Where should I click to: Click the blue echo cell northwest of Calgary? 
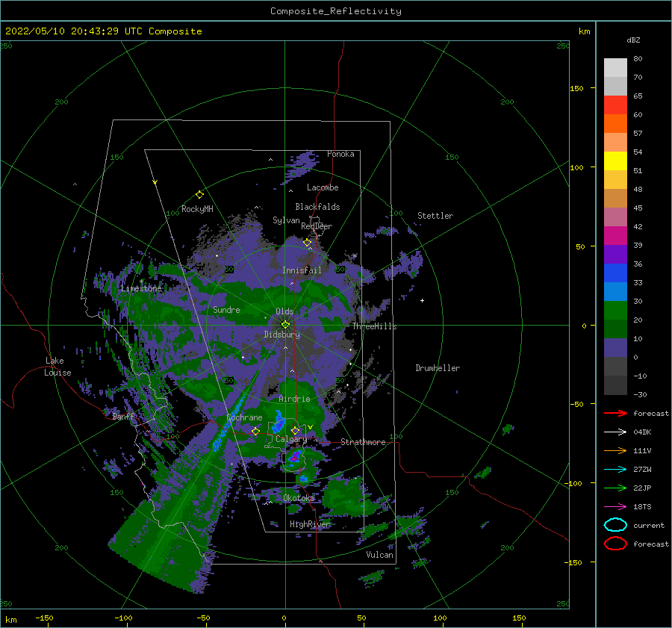[x=279, y=422]
